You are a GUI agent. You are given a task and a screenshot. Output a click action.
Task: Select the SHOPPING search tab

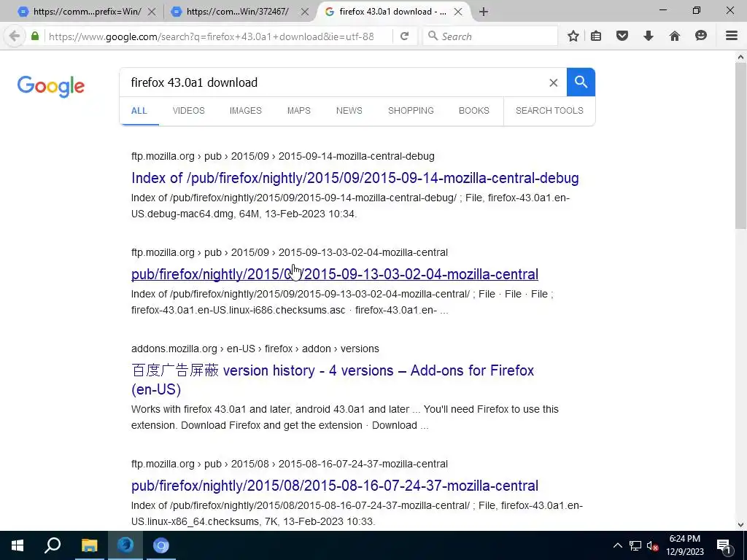click(x=411, y=111)
